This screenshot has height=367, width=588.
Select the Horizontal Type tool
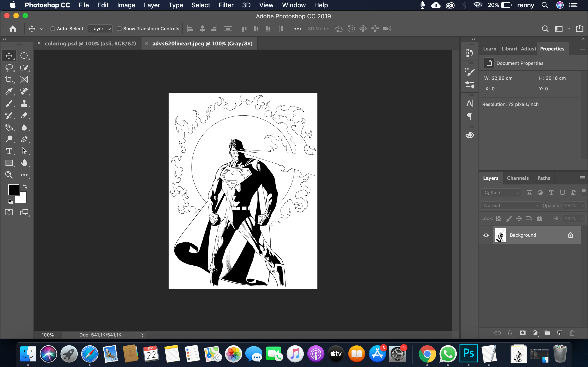pyautogui.click(x=9, y=151)
